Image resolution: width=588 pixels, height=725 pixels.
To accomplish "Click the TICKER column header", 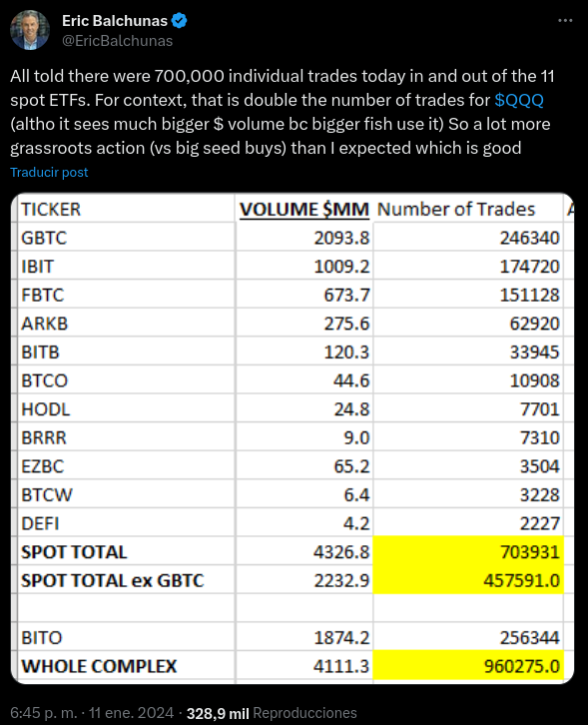I will coord(51,210).
